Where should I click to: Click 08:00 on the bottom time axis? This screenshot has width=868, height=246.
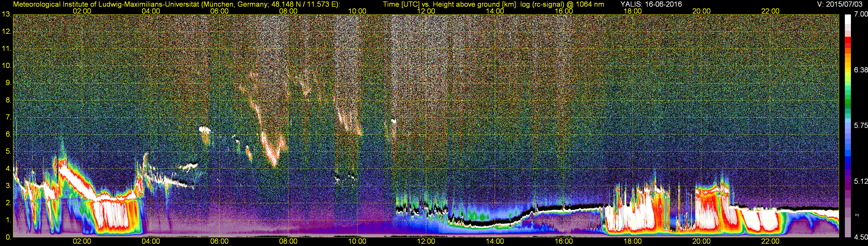coord(288,241)
